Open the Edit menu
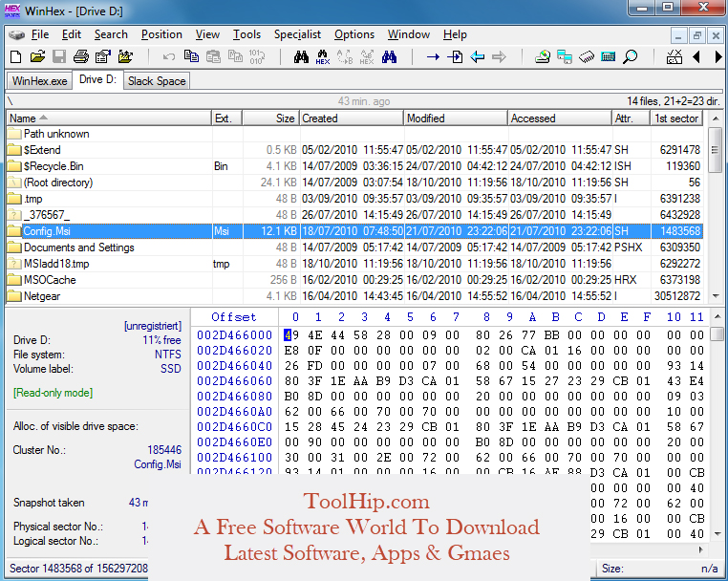Viewport: 728px width, 581px height. tap(72, 34)
